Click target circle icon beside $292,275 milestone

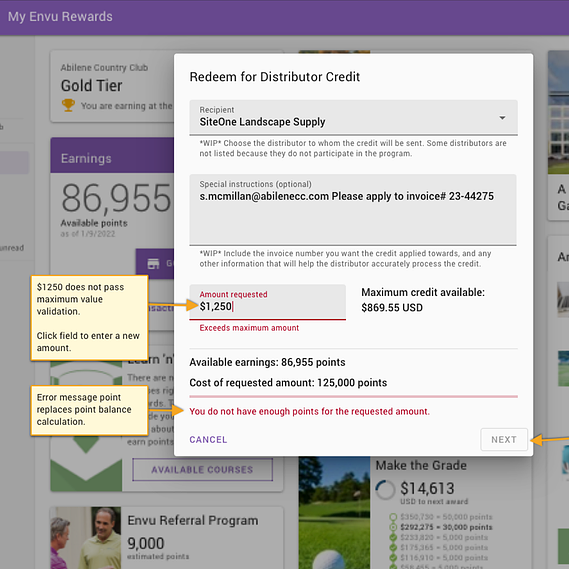393,527
